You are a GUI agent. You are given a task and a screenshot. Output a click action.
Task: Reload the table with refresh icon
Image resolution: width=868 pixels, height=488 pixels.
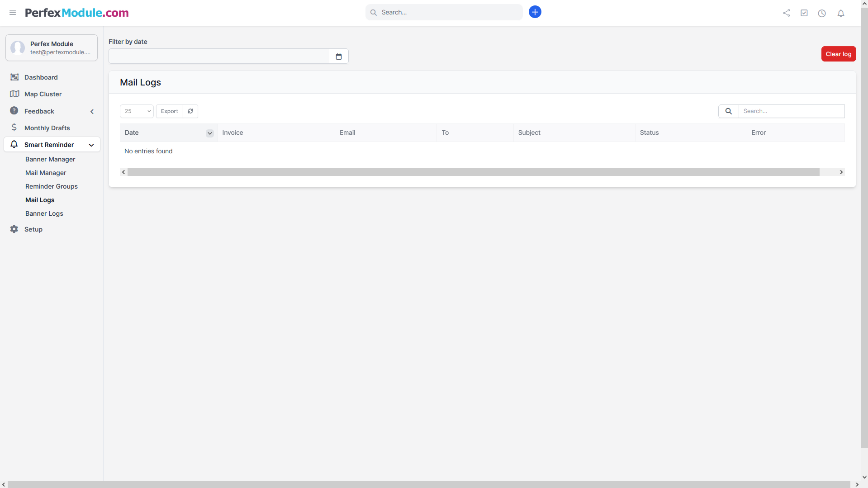coord(190,111)
